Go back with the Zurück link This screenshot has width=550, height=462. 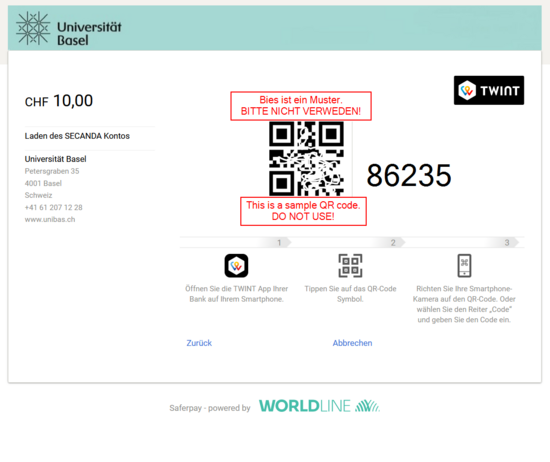point(199,343)
